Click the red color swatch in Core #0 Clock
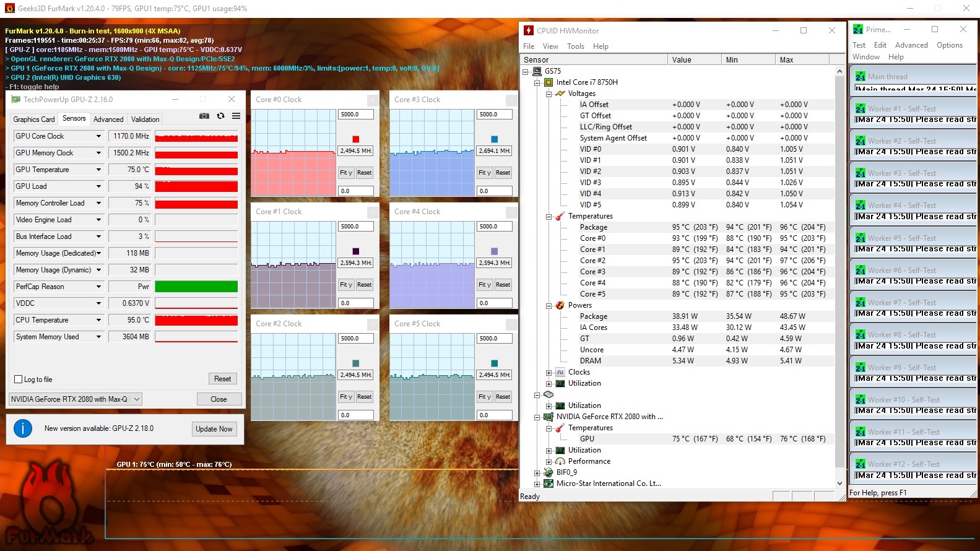This screenshot has width=980, height=551. 356,139
